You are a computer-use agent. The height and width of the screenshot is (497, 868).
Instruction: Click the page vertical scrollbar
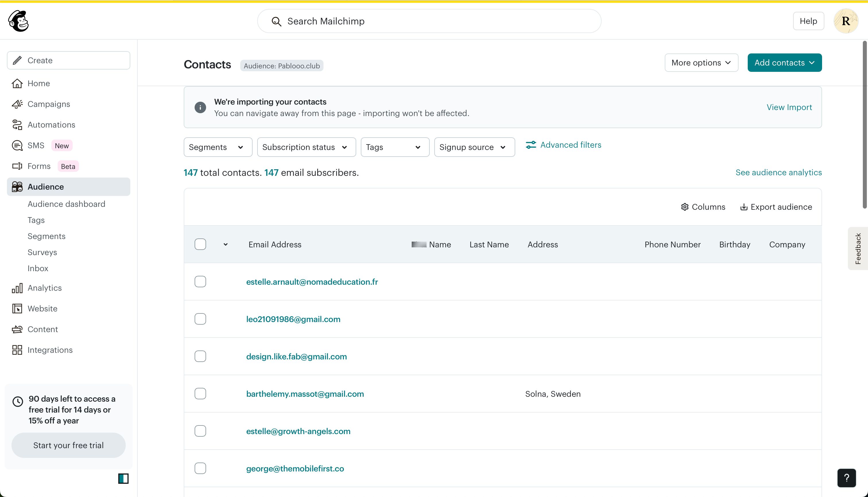point(865,125)
